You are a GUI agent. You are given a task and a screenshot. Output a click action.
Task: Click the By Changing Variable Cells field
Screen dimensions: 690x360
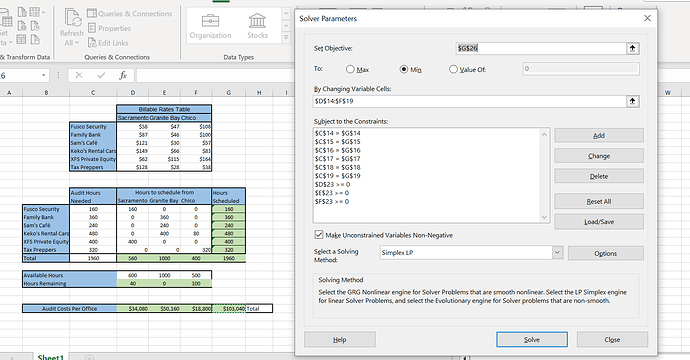470,101
